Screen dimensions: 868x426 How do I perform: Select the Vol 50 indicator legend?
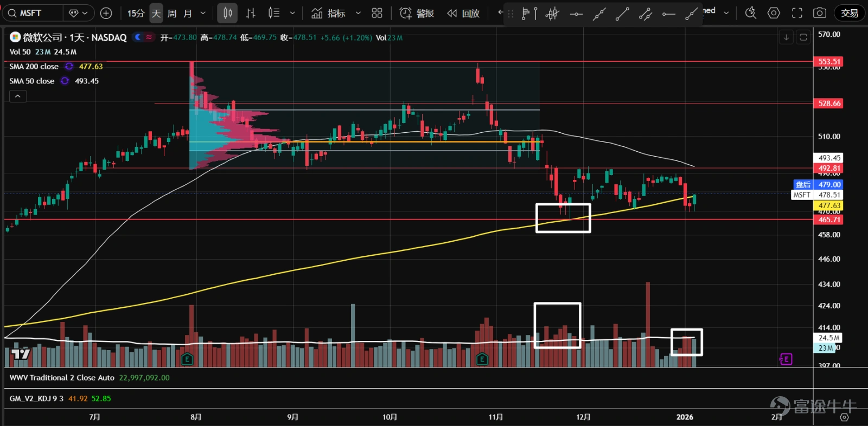pyautogui.click(x=20, y=51)
